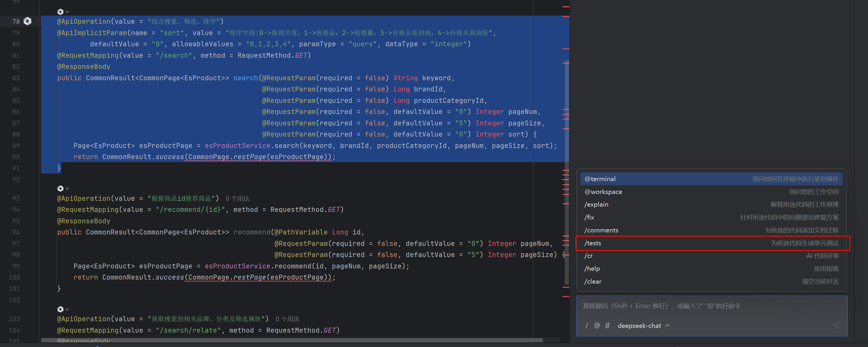Click the send message arrow icon
The width and height of the screenshot is (868, 347).
[x=836, y=325]
